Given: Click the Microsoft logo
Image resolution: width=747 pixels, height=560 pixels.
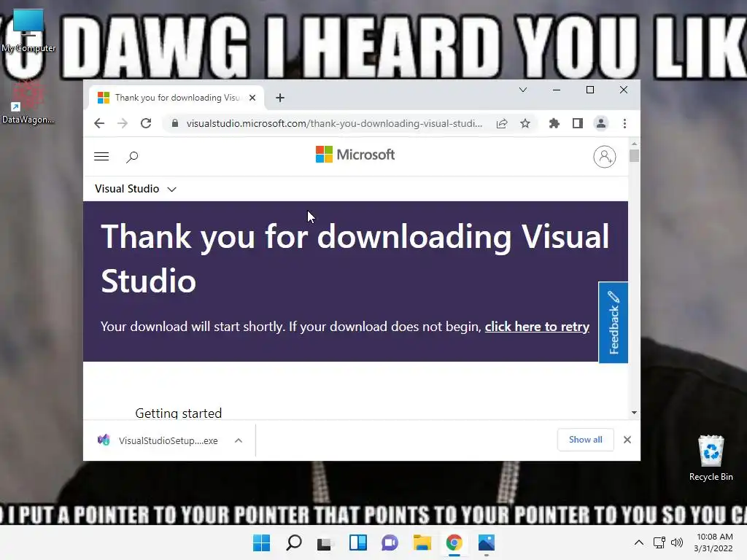Looking at the screenshot, I should pos(355,155).
